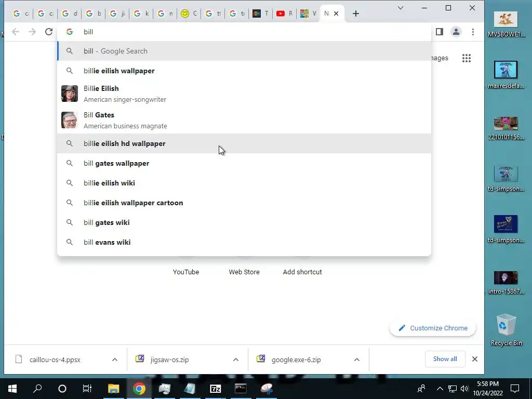Close the downloads bar
This screenshot has height=399, width=532.
[x=475, y=359]
